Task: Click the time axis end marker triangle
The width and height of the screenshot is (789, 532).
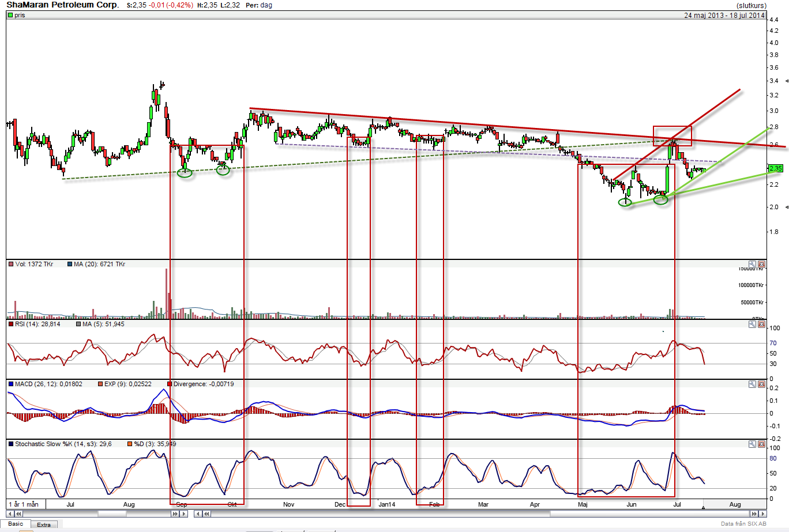Action: (x=703, y=507)
